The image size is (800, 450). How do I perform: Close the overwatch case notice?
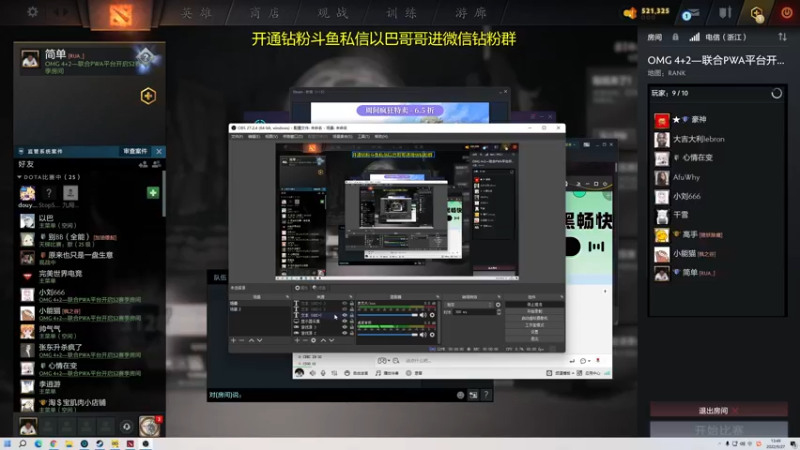[x=159, y=152]
